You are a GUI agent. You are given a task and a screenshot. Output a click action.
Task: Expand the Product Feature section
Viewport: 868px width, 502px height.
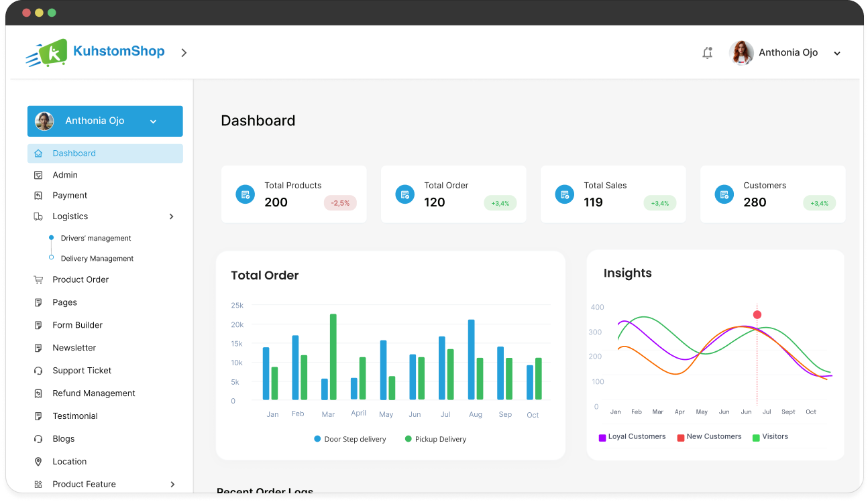click(x=172, y=484)
